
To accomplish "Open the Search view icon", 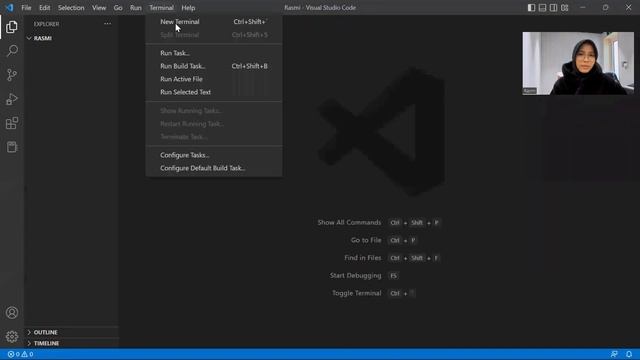I will [x=12, y=51].
